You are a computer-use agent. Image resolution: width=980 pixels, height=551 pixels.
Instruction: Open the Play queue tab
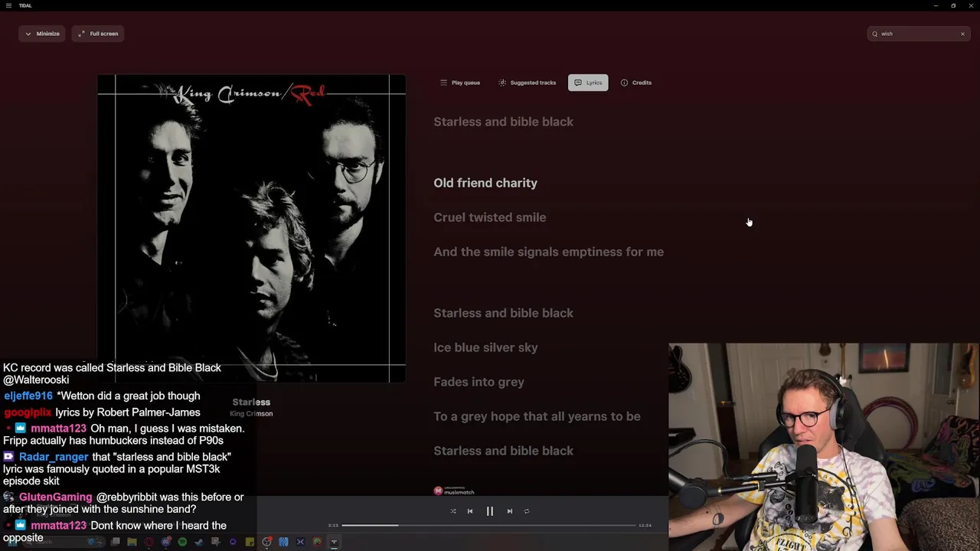[x=460, y=83]
